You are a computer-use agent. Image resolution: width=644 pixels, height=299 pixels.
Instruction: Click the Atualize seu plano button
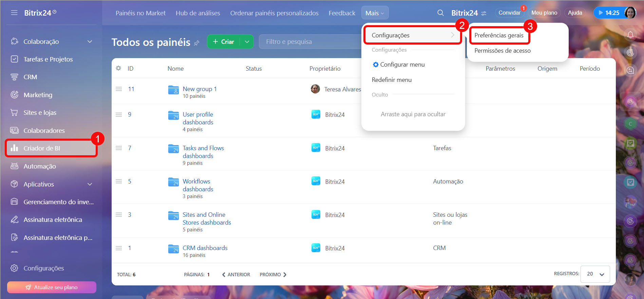(52, 287)
